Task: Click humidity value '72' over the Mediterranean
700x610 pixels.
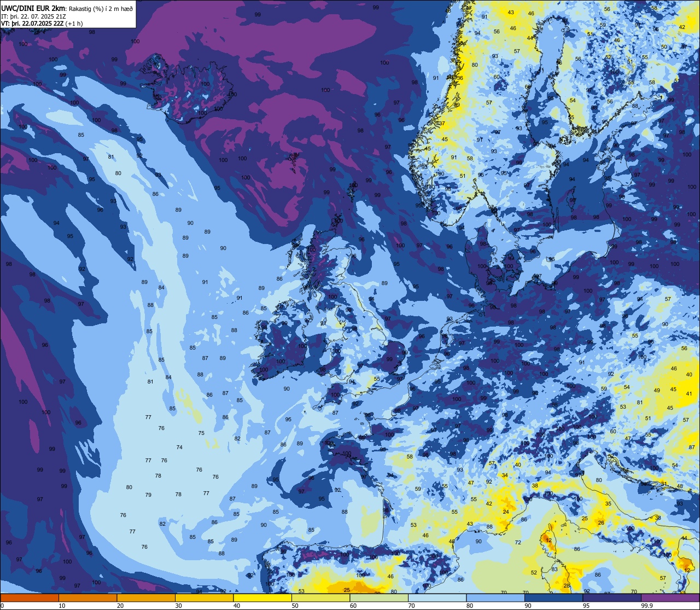Action: tap(518, 542)
